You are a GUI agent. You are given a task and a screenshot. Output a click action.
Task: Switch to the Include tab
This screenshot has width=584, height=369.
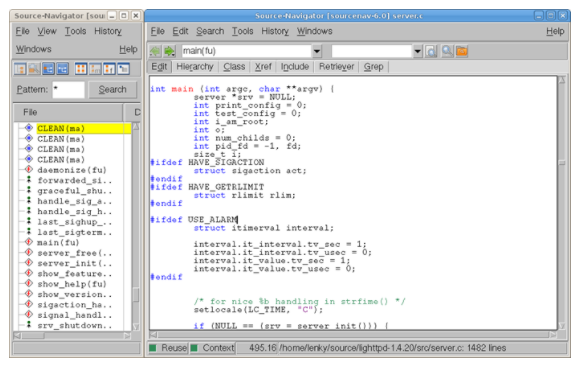[x=295, y=67]
